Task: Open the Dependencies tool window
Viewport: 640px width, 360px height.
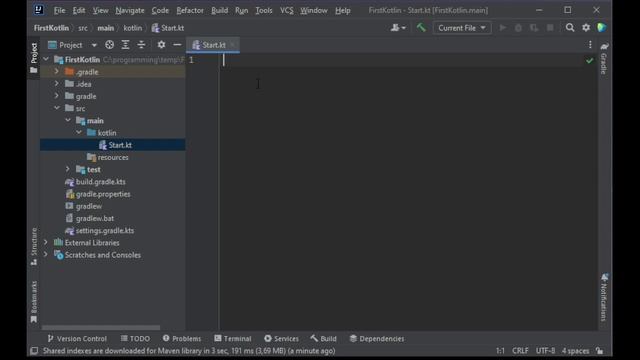Action: click(x=377, y=338)
